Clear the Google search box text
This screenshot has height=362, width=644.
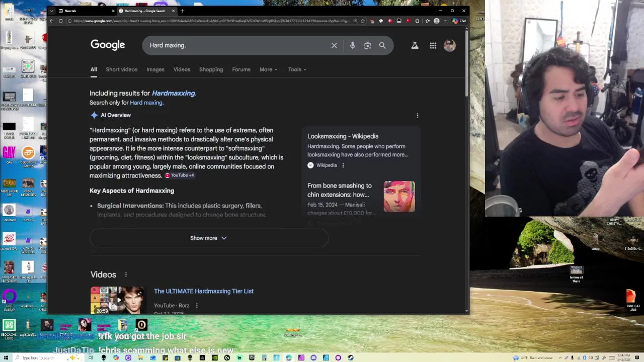coord(334,45)
